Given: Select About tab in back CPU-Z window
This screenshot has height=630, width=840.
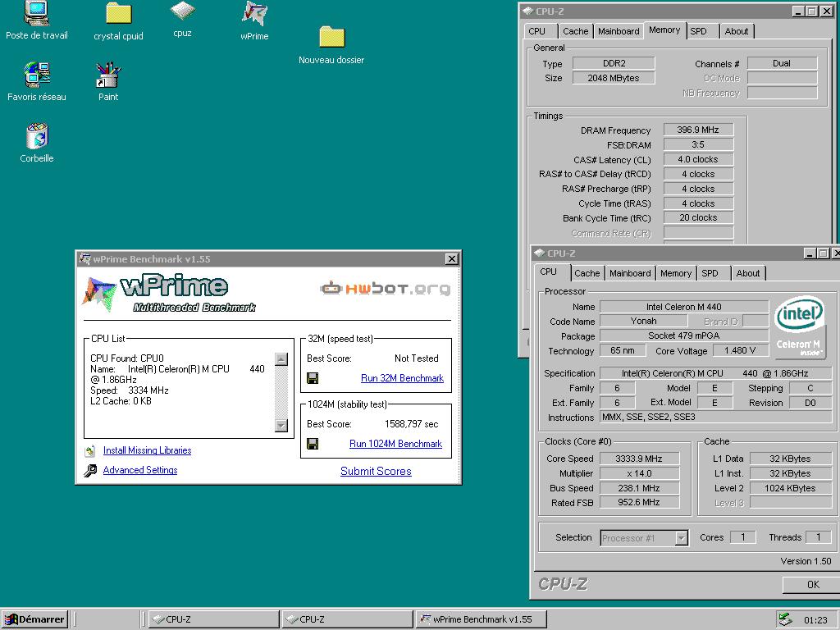Looking at the screenshot, I should pos(737,31).
